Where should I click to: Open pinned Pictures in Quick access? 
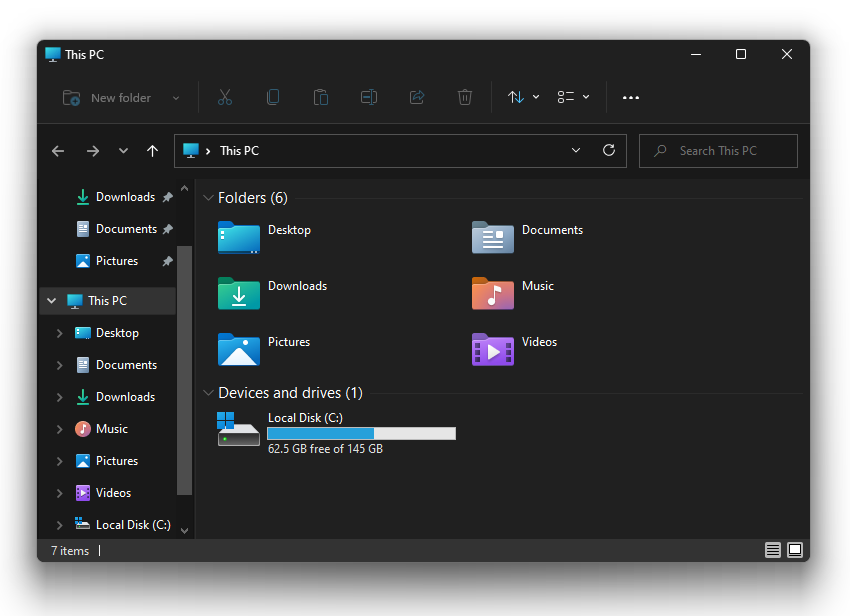tap(124, 261)
